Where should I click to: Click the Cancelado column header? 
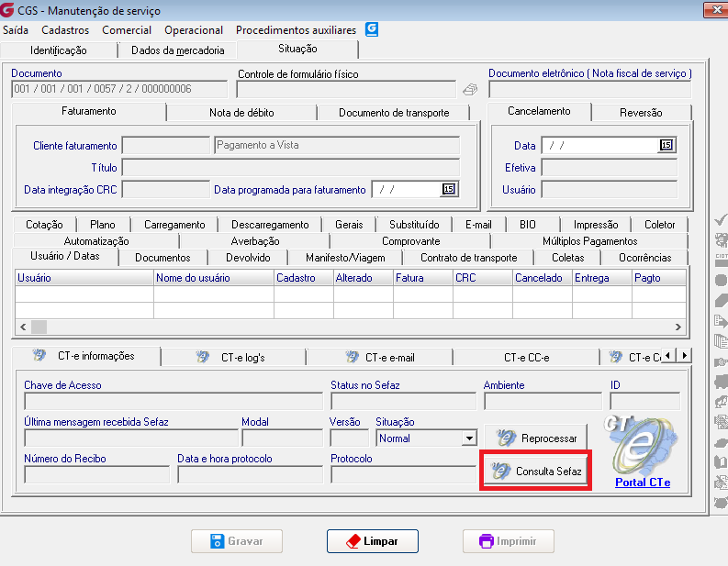pyautogui.click(x=543, y=278)
